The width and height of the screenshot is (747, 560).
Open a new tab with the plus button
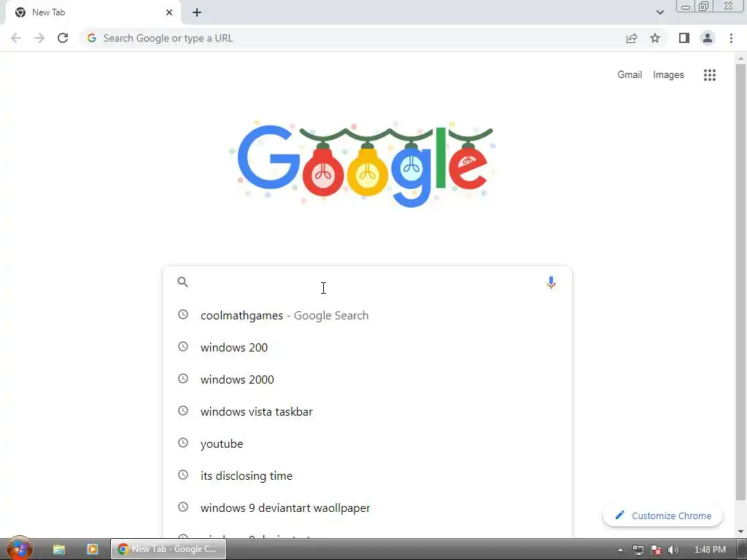click(197, 12)
